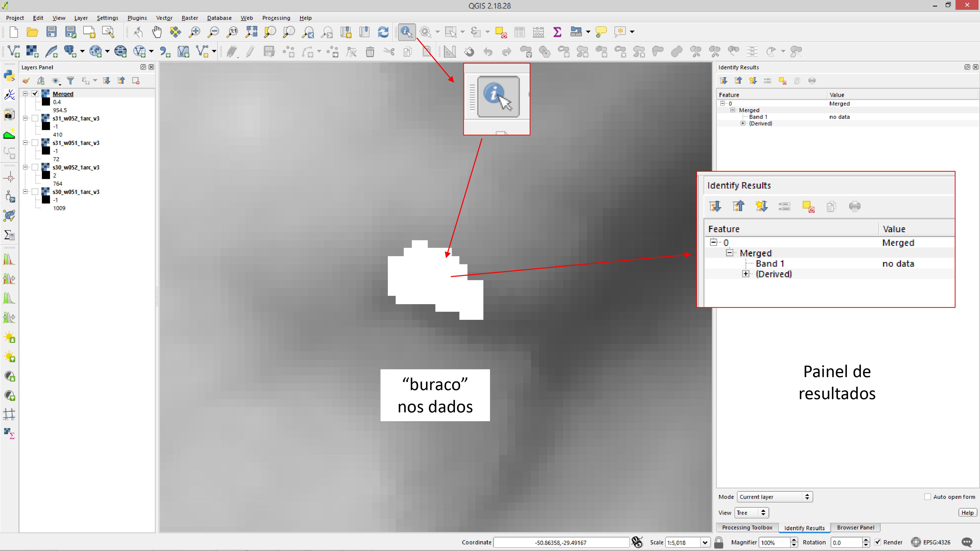Click the Zoom Full extent icon
The image size is (980, 551).
(x=251, y=32)
